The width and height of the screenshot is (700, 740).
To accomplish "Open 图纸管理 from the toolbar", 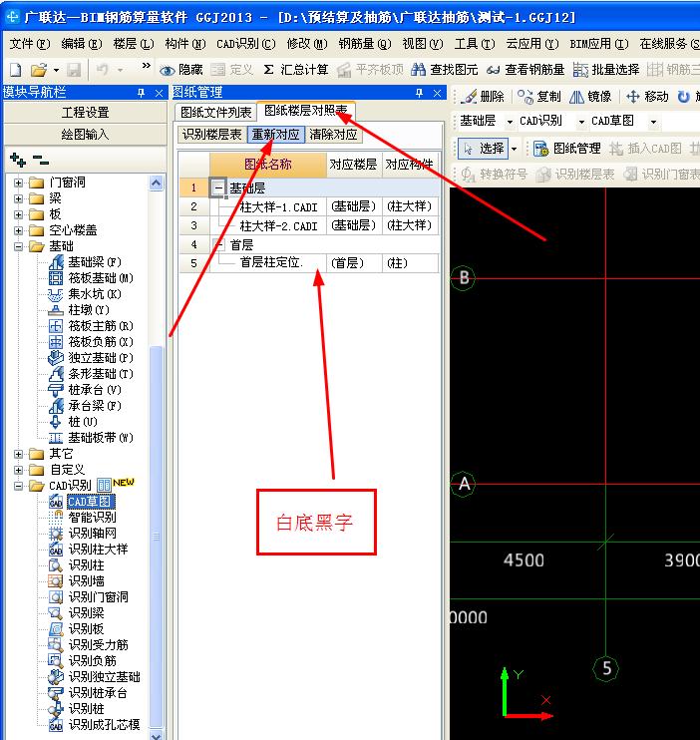I will pyautogui.click(x=567, y=149).
